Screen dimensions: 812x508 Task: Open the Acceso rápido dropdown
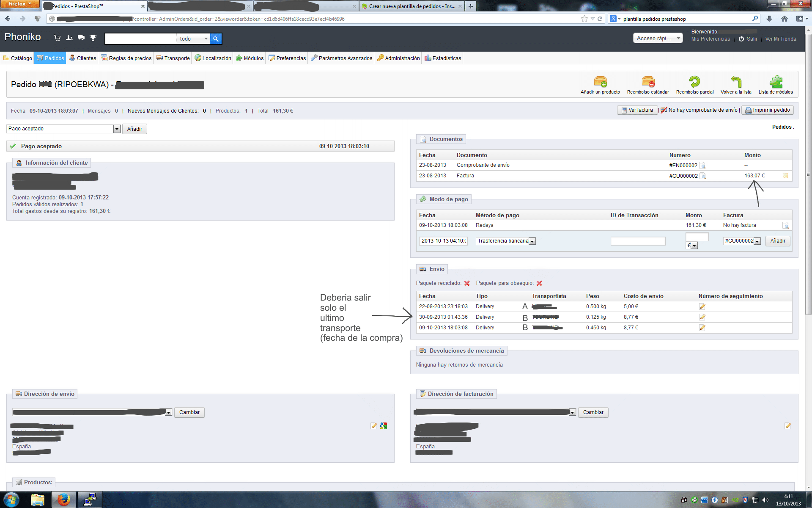pyautogui.click(x=657, y=38)
